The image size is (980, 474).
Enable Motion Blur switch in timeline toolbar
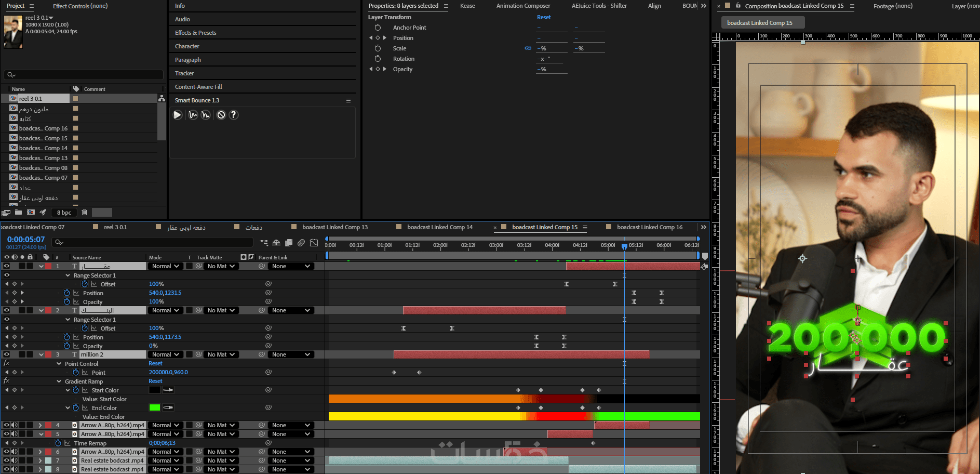(x=301, y=242)
